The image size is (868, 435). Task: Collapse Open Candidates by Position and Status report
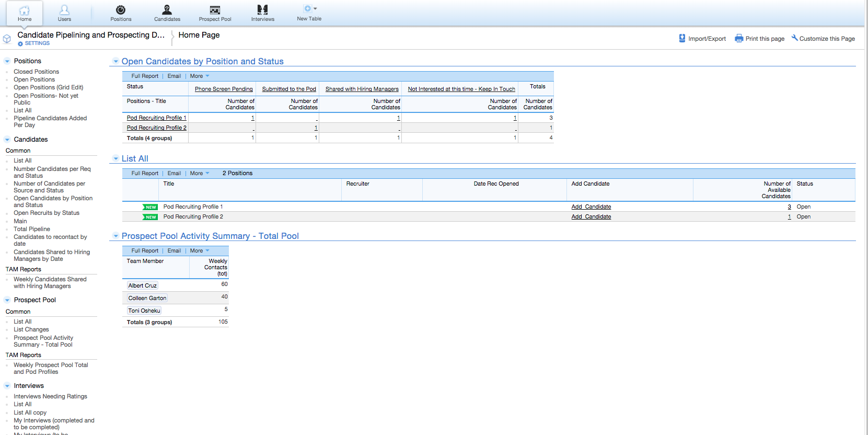tap(115, 61)
